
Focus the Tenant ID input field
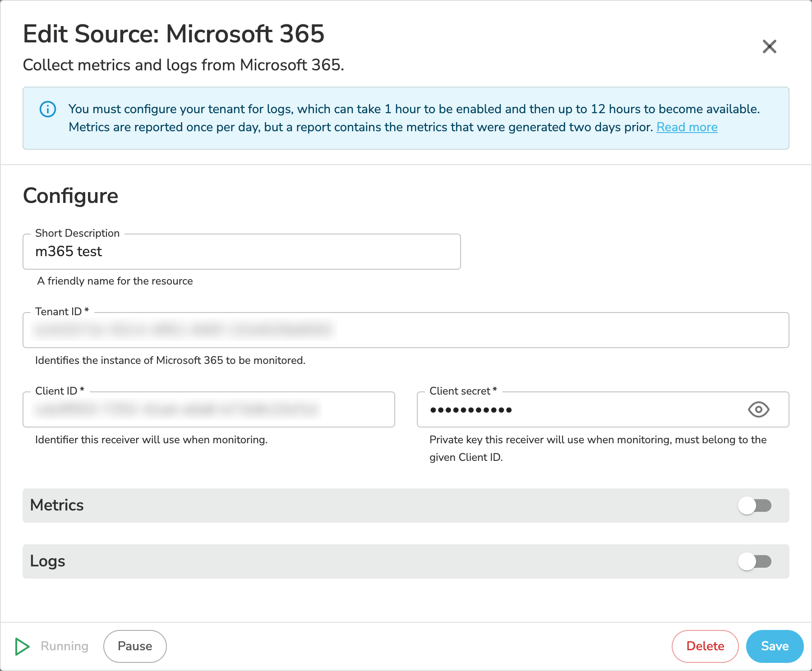coord(406,330)
